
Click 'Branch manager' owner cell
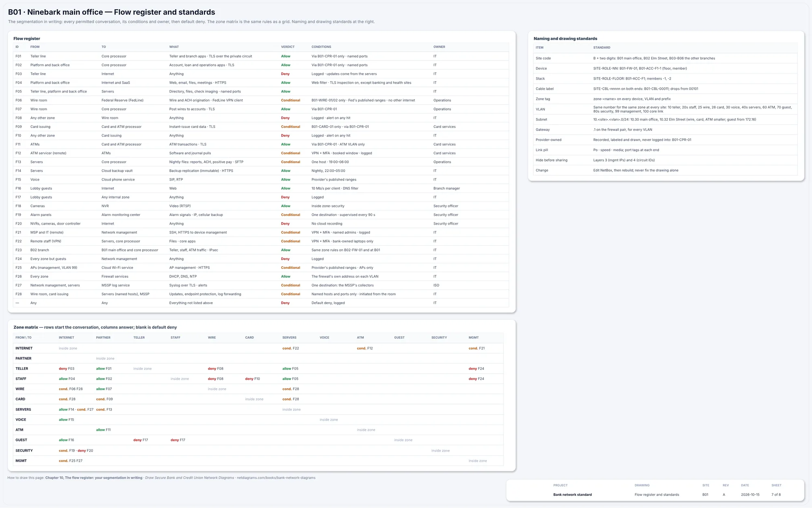(447, 188)
